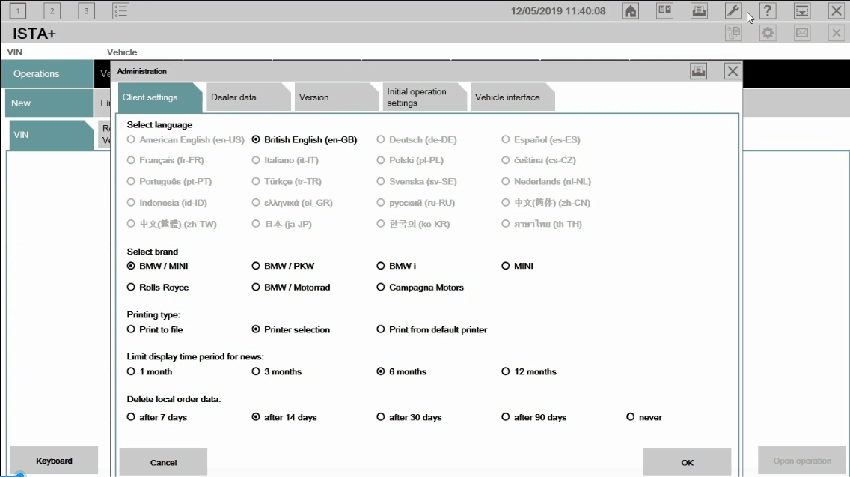Delete local order data after 7 days
This screenshot has height=477, width=850.
[157, 417]
